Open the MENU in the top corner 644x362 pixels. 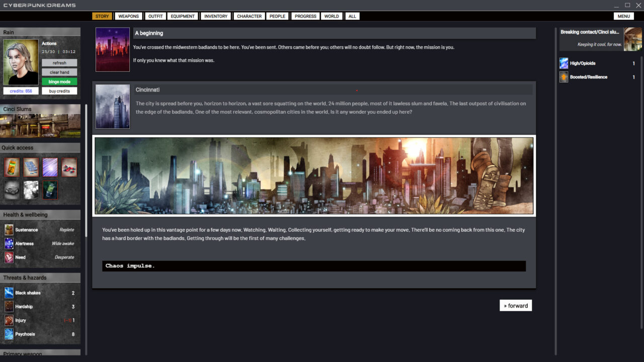point(623,16)
